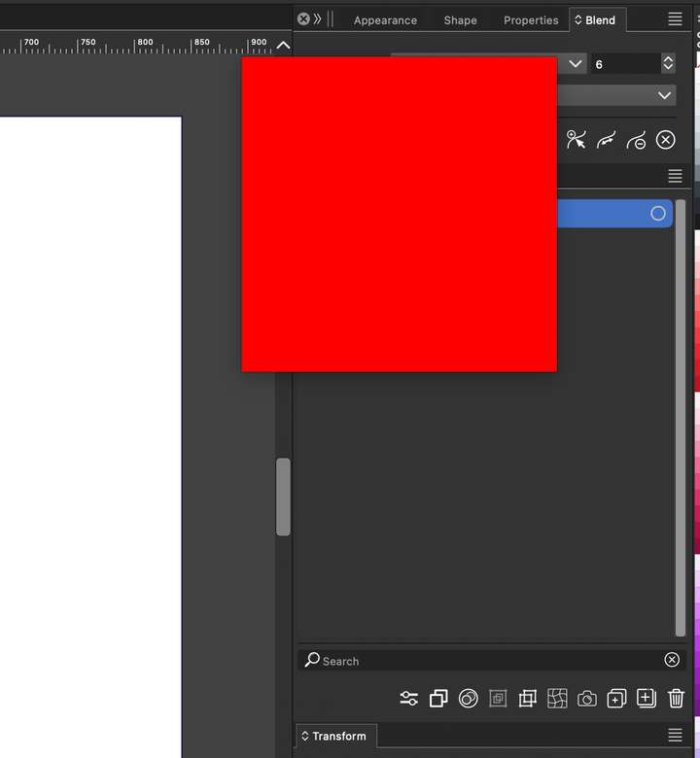Image resolution: width=700 pixels, height=758 pixels.
Task: Open the Transform panel hamburger menu
Action: [x=676, y=735]
